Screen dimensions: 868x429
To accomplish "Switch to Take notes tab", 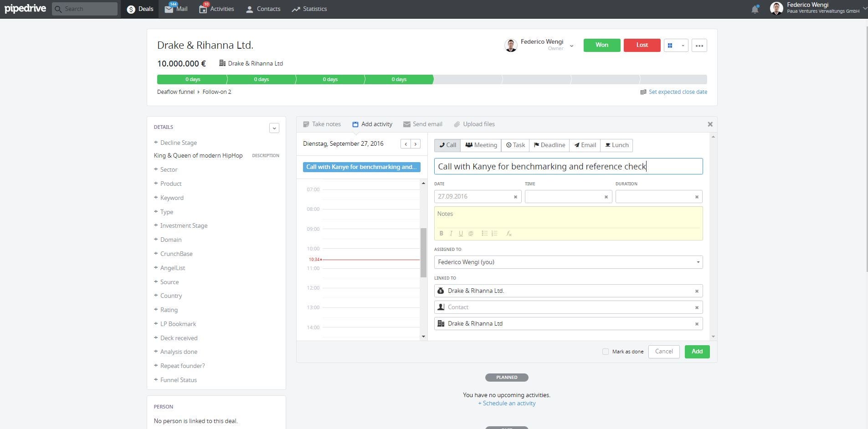I will coord(322,124).
